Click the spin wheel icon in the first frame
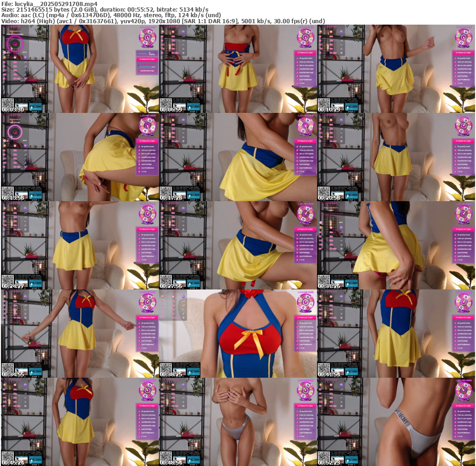476x466 pixels. [x=147, y=37]
